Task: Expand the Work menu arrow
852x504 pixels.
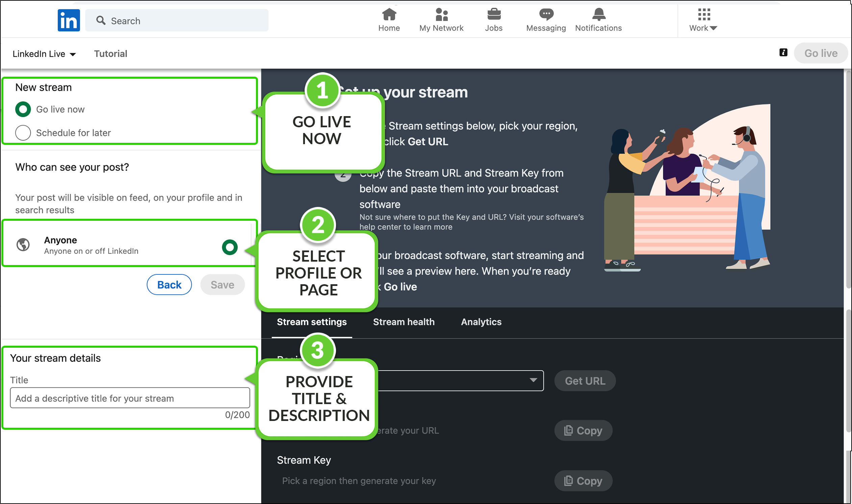Action: pyautogui.click(x=714, y=28)
